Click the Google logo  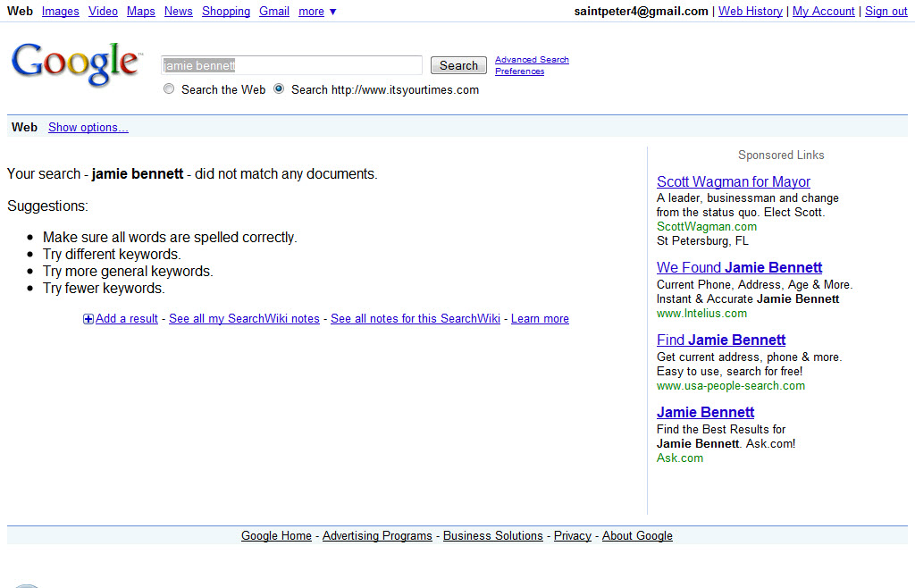click(x=77, y=64)
